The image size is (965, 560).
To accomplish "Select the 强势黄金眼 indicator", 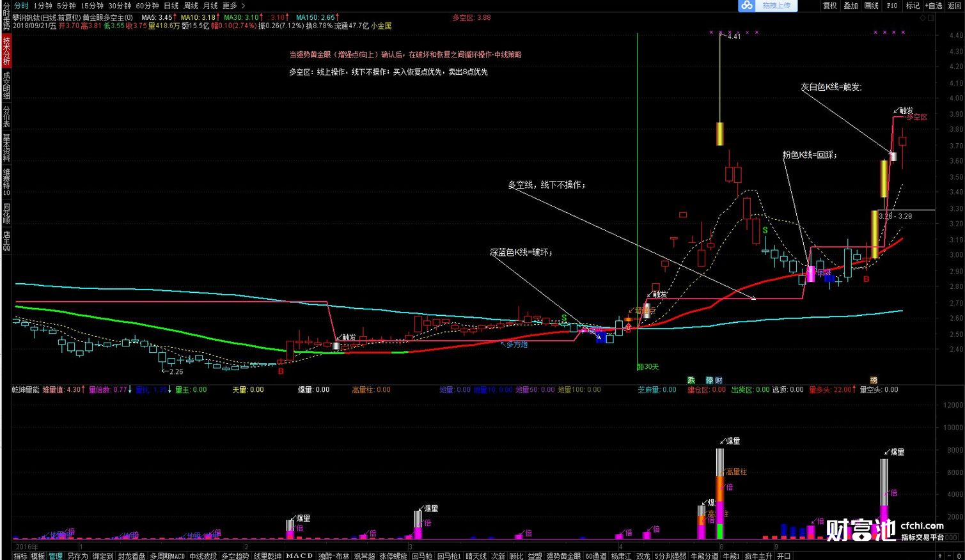I will (563, 556).
